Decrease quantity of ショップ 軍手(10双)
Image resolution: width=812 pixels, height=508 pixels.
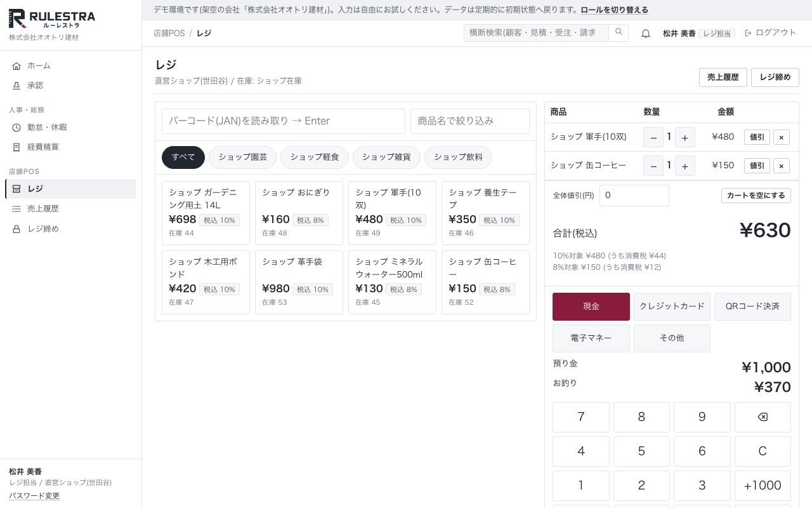[653, 137]
